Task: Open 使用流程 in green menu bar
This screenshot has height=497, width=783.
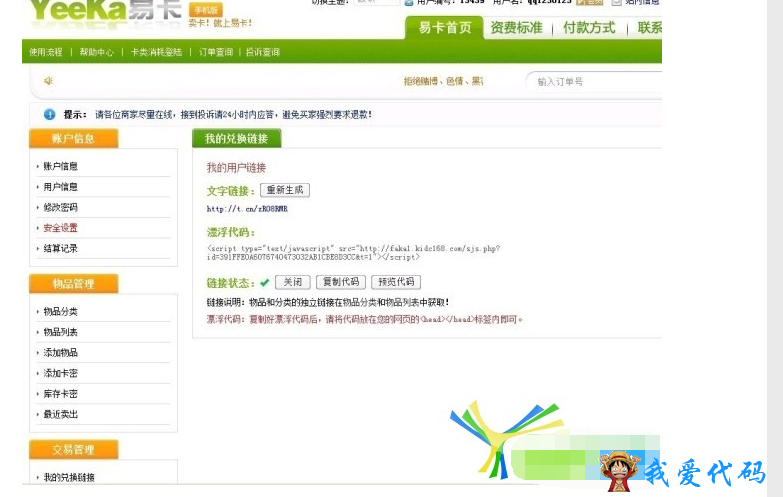Action: click(45, 52)
